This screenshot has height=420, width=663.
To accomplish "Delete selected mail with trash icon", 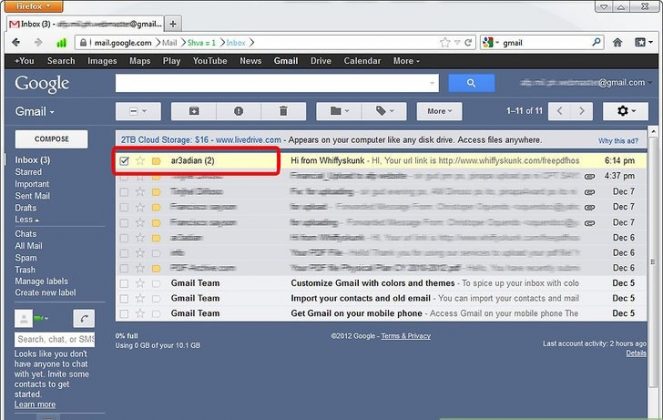I will [x=284, y=111].
